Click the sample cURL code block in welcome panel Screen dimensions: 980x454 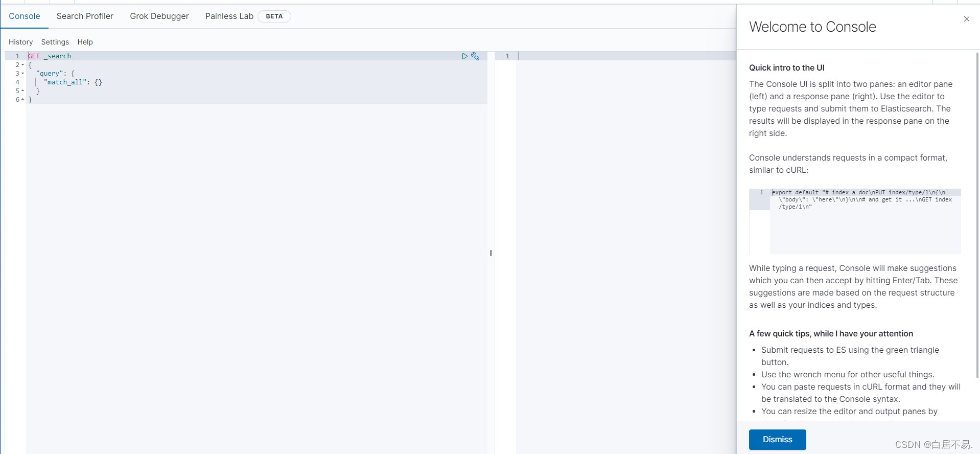855,221
